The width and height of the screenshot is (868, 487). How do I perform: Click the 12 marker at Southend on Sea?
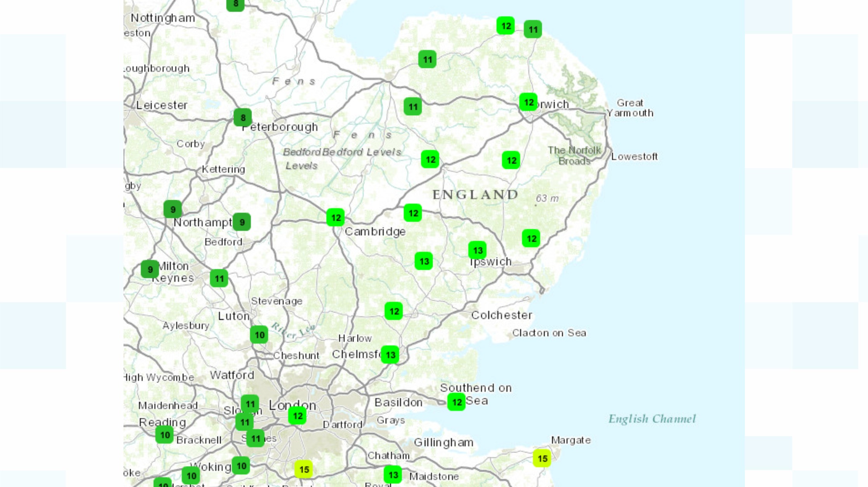point(457,402)
